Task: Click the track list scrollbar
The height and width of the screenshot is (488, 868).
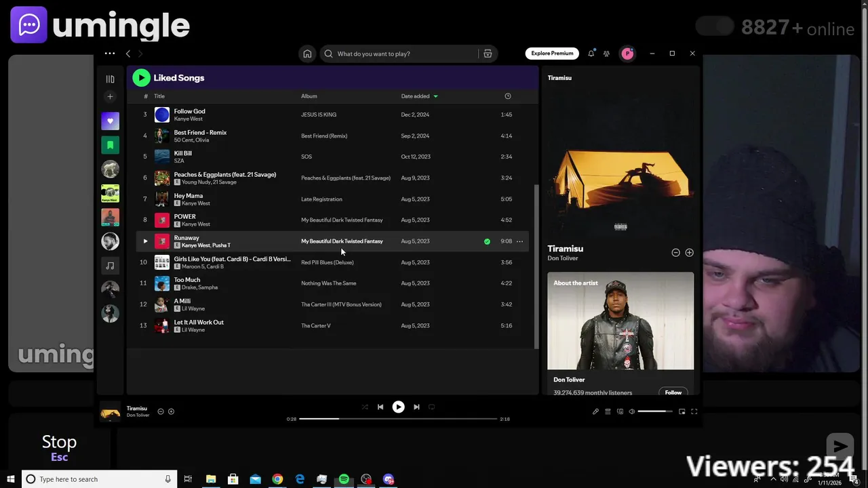Action: coord(536,266)
